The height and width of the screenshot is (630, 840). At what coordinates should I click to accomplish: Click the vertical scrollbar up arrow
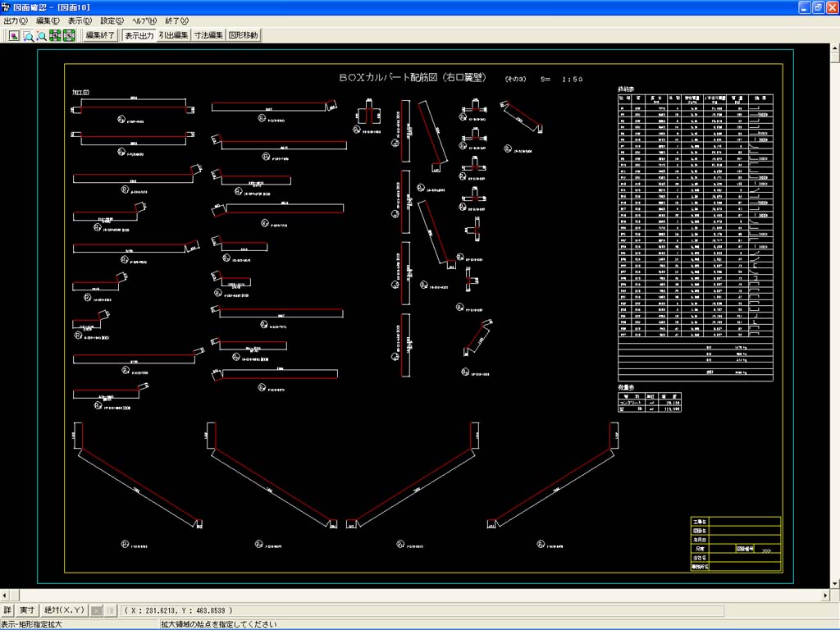click(x=835, y=48)
